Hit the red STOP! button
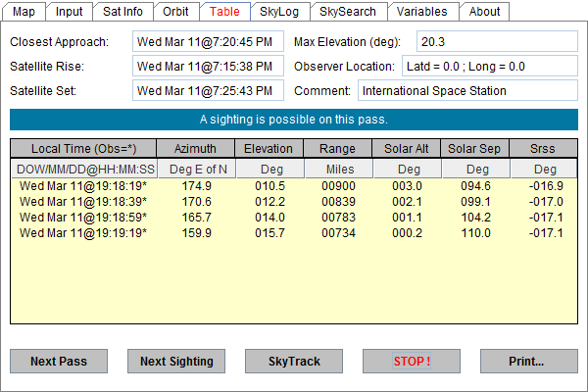This screenshot has height=392, width=588. [x=412, y=362]
